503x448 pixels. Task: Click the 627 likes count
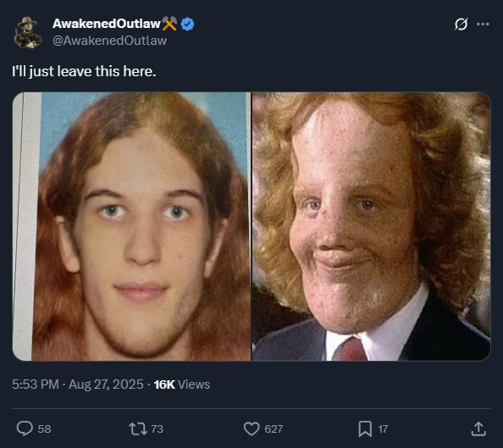(x=274, y=429)
